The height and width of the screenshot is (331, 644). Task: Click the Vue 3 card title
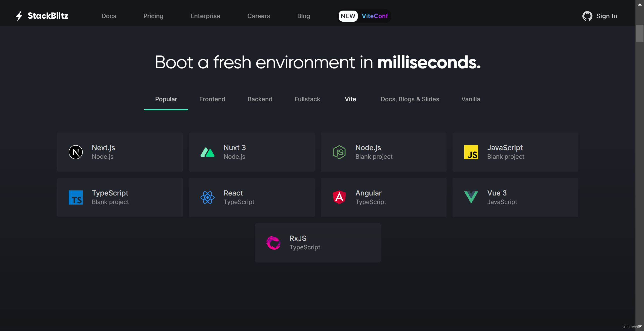pyautogui.click(x=497, y=193)
